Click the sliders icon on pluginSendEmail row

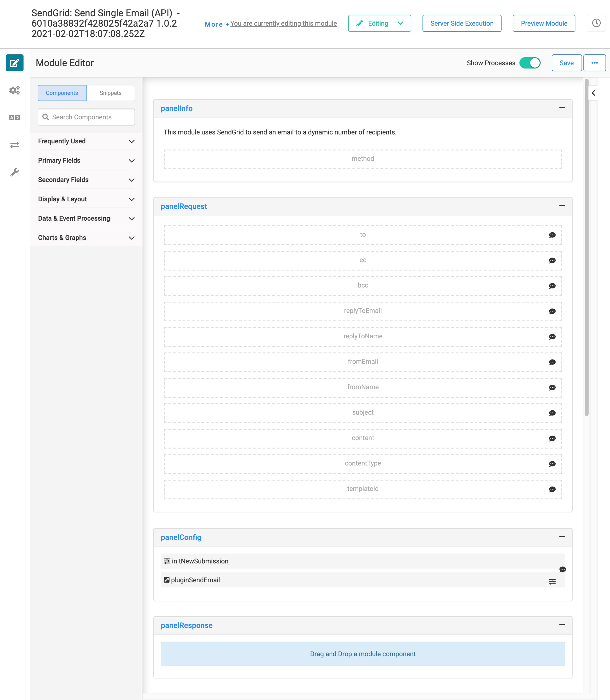(552, 582)
